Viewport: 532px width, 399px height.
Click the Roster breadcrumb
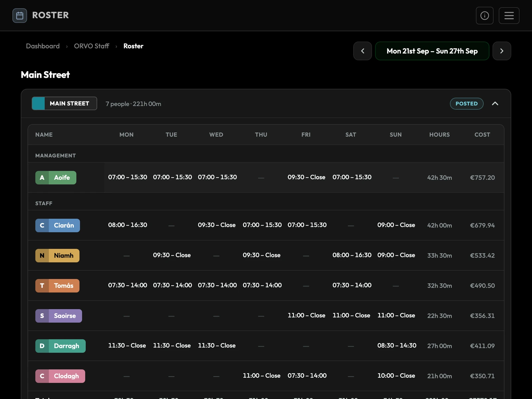click(x=133, y=46)
